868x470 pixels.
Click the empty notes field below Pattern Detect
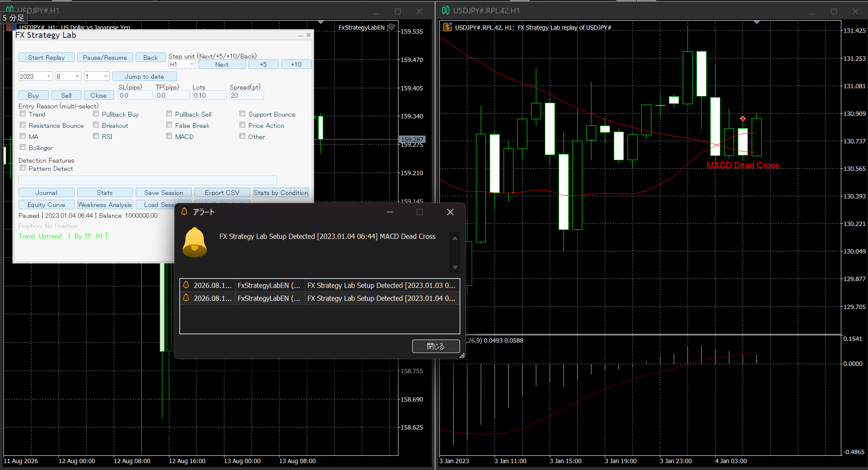pos(148,180)
